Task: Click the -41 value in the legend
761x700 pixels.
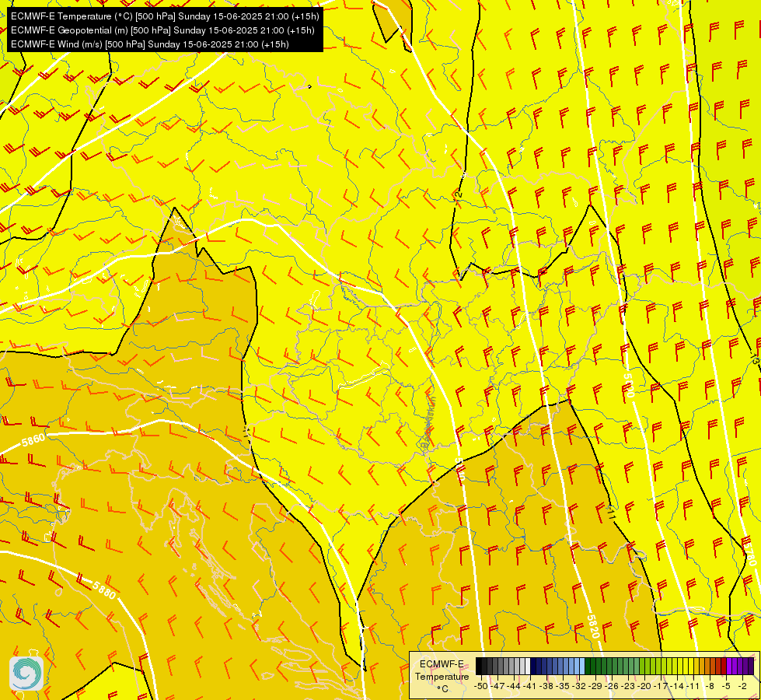Action: (x=529, y=686)
